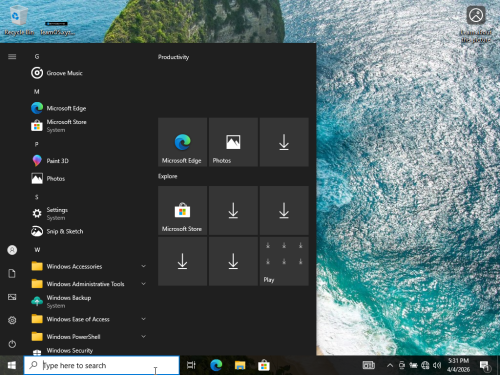Open the Microsoft Store tile
This screenshot has width=500, height=375.
pyautogui.click(x=182, y=211)
